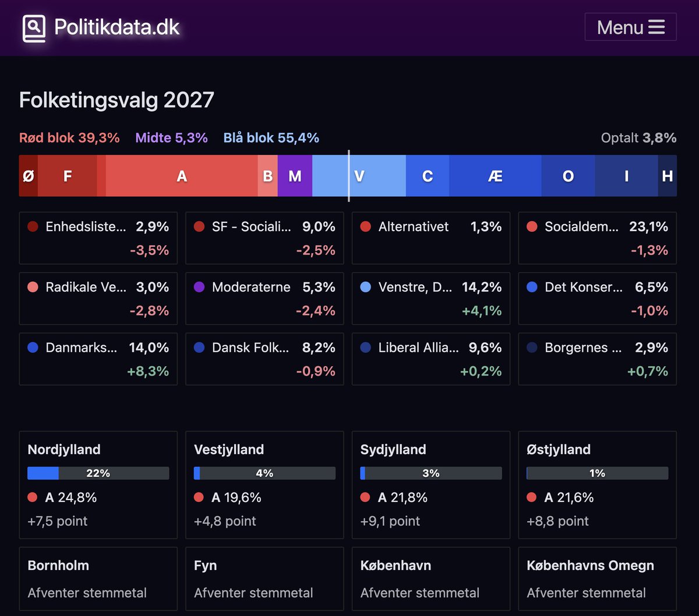
Task: Click Østjylland's 1% counting progress bar
Action: pos(598,473)
